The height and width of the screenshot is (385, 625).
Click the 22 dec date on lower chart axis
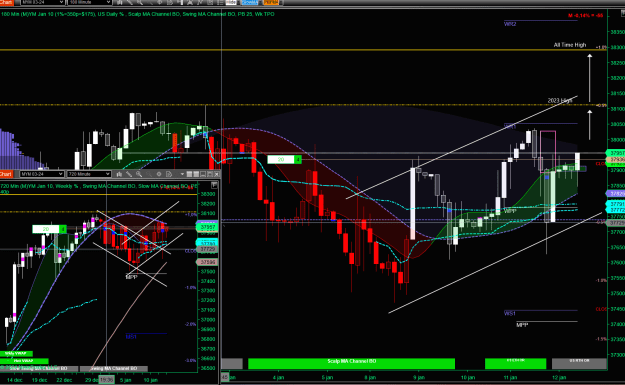coord(64,380)
